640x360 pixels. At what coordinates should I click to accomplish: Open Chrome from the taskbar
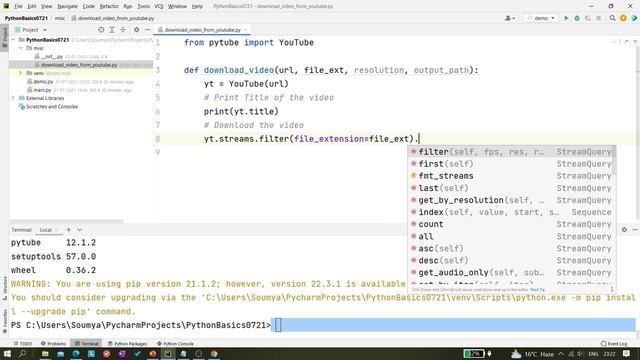point(214,353)
